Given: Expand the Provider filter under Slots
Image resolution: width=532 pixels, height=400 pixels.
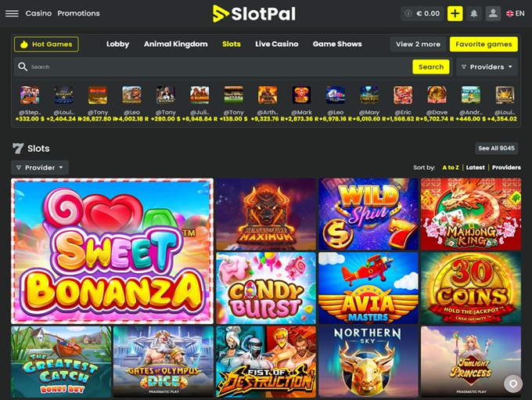Looking at the screenshot, I should [40, 168].
